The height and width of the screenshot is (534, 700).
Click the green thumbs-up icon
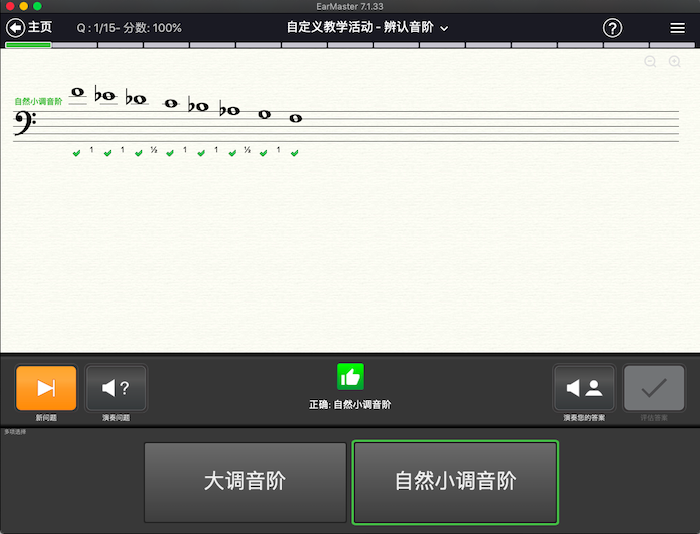pos(350,377)
